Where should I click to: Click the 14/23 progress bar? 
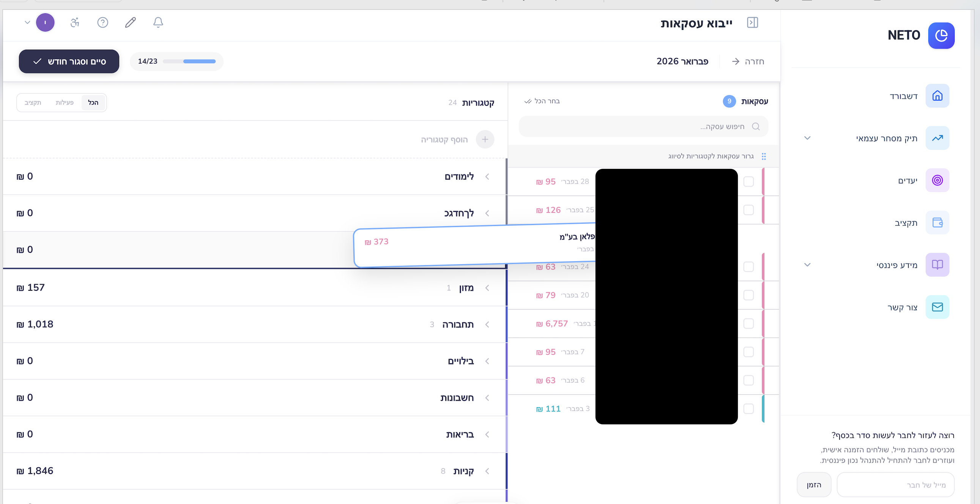(189, 61)
